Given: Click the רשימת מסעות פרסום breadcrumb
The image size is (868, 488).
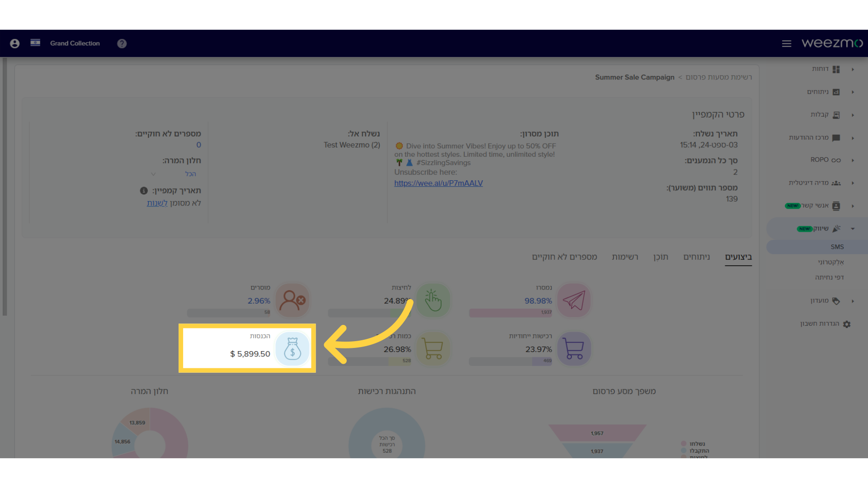Looking at the screenshot, I should 719,77.
